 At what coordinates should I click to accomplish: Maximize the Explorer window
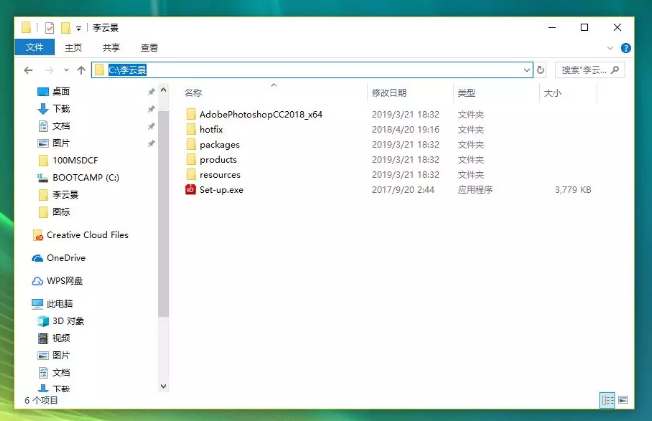coord(584,27)
